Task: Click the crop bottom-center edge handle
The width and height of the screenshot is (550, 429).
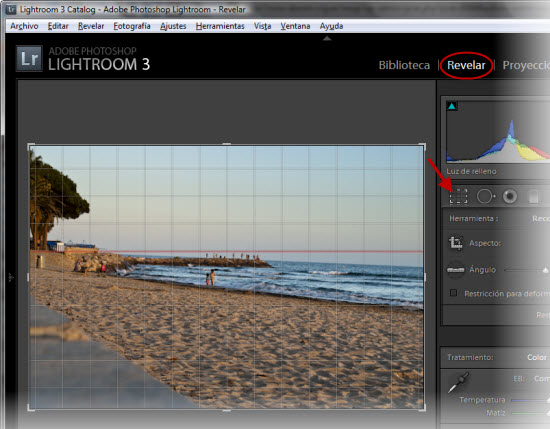Action: click(x=227, y=410)
